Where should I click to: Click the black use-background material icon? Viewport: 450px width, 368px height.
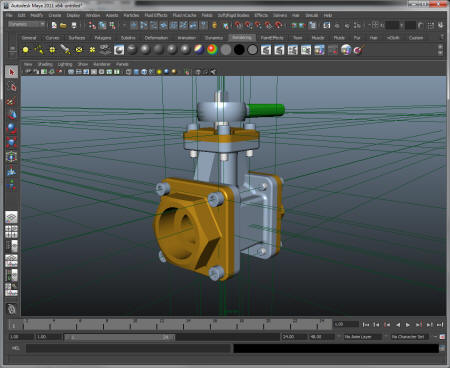(x=239, y=50)
